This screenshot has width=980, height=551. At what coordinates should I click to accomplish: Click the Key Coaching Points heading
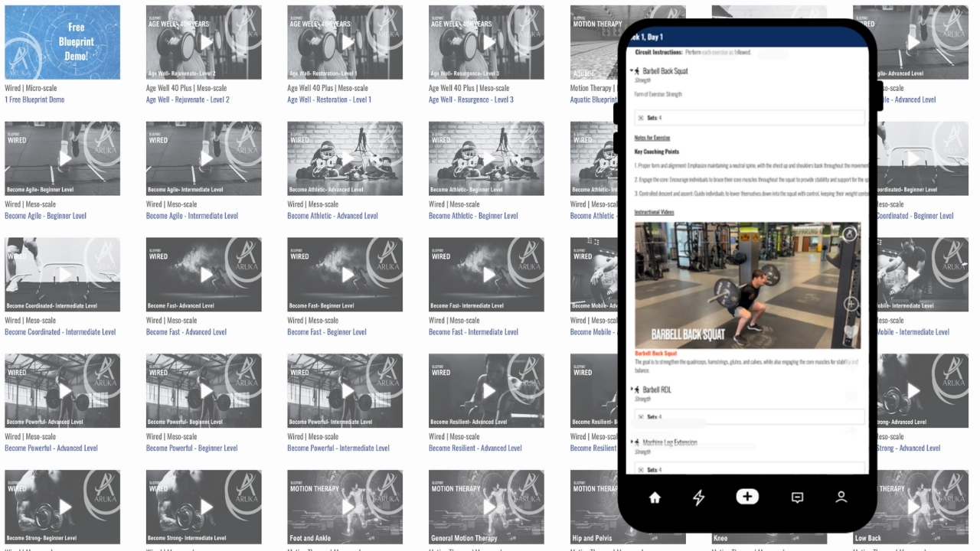tap(657, 152)
